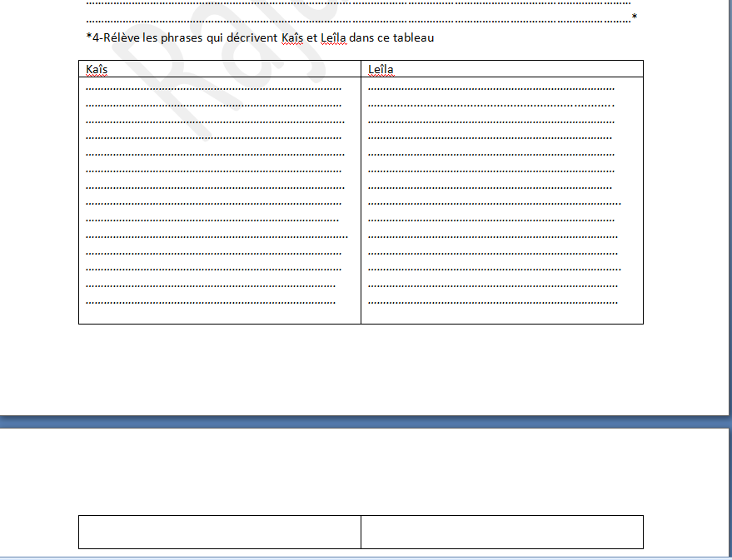The width and height of the screenshot is (732, 560).
Task: Click the "Leîla" header cell in the table
Action: pos(381,70)
